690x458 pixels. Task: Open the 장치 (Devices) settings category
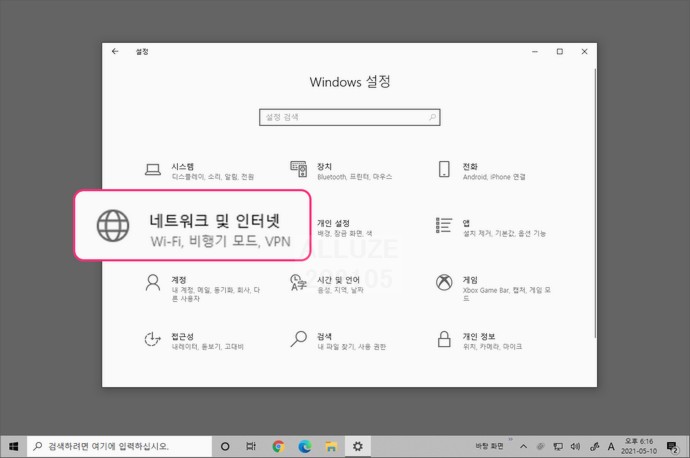click(341, 171)
